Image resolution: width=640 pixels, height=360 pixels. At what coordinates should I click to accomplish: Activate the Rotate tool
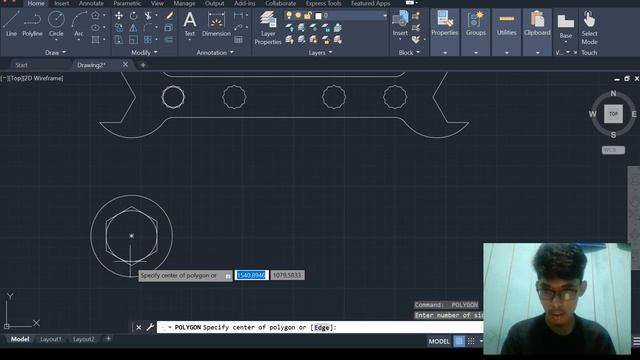133,16
